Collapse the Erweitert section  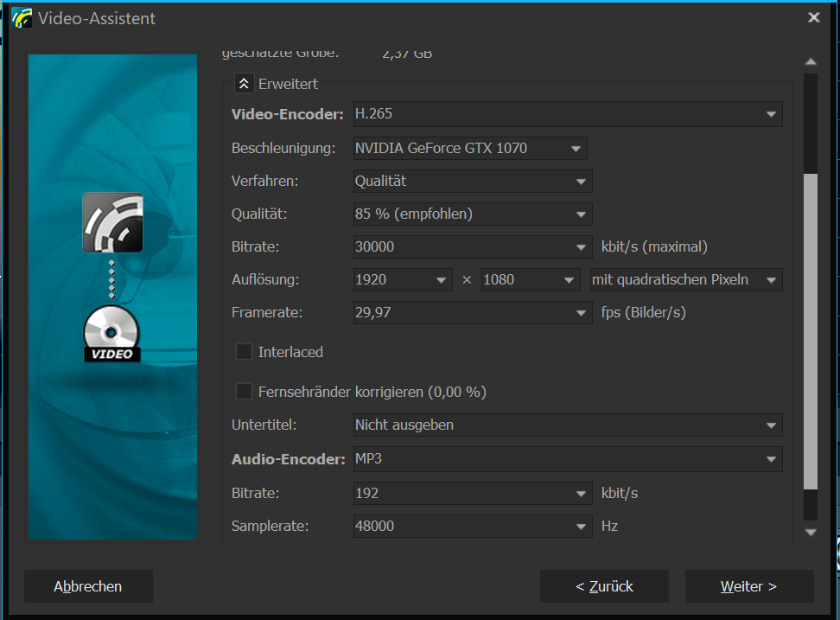pyautogui.click(x=244, y=84)
